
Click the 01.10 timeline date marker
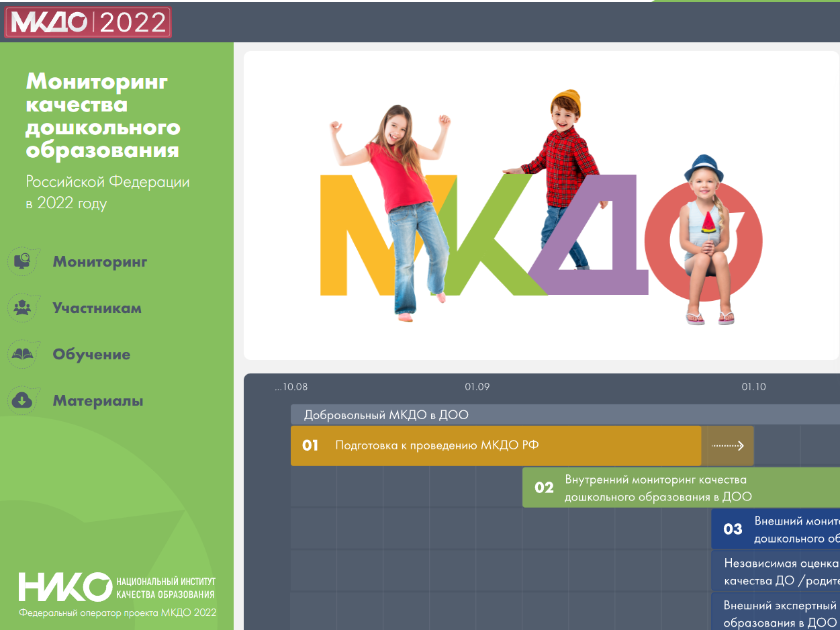[x=753, y=387]
